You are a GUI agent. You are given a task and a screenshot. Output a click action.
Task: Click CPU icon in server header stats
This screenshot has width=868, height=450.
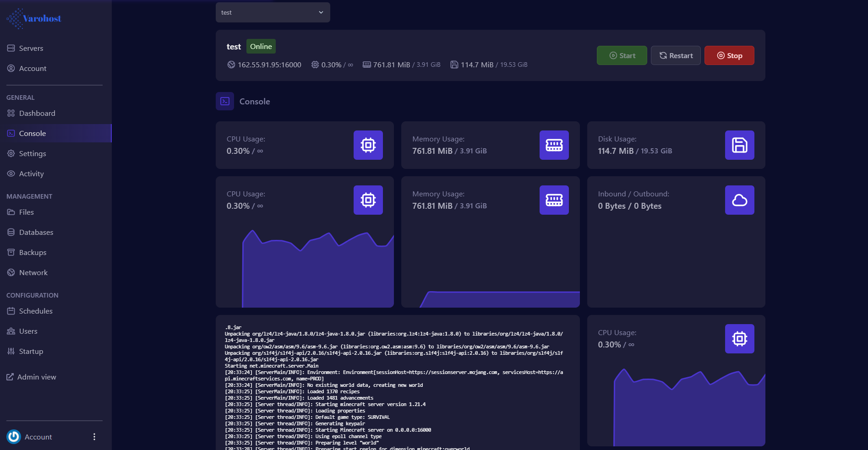[x=315, y=65]
